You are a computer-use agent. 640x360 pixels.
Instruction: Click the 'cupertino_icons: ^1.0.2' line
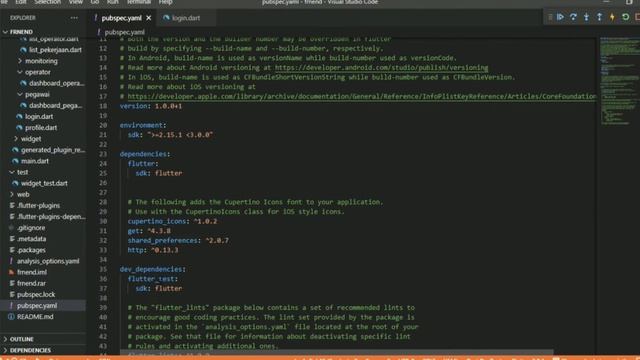tap(172, 222)
